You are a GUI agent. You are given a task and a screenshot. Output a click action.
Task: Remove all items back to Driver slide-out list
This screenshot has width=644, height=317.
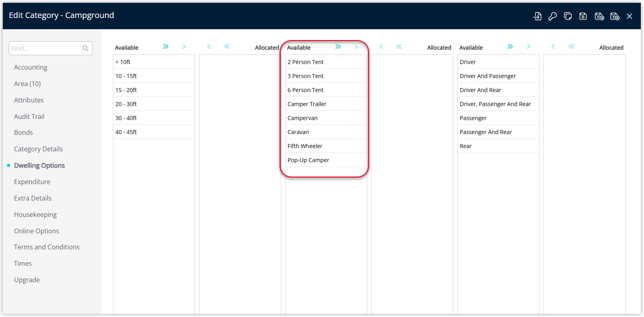[x=572, y=46]
